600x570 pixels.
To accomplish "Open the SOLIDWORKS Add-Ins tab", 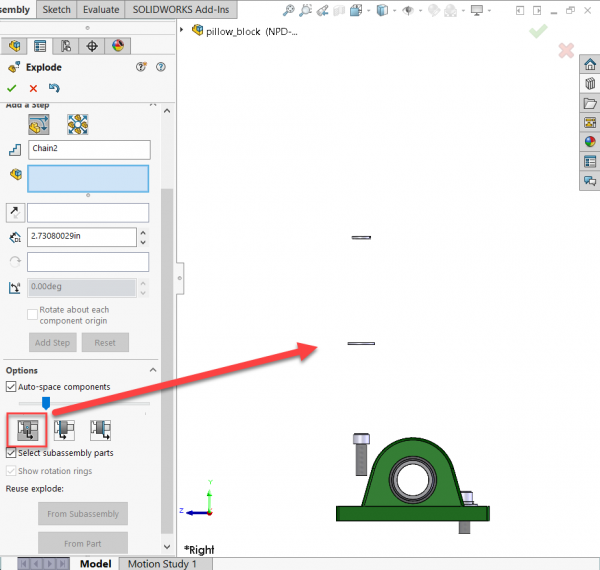I will [x=181, y=9].
